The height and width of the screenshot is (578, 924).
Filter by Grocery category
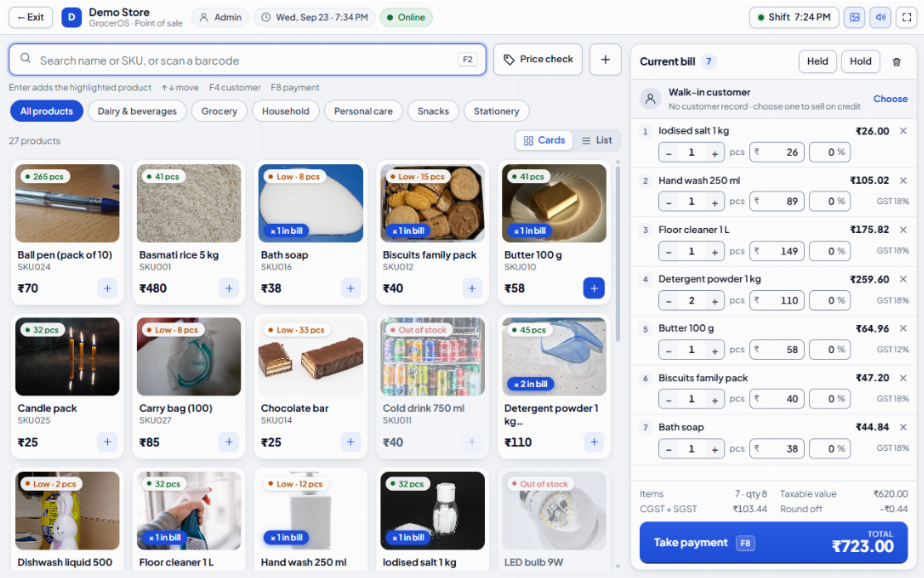pyautogui.click(x=219, y=111)
